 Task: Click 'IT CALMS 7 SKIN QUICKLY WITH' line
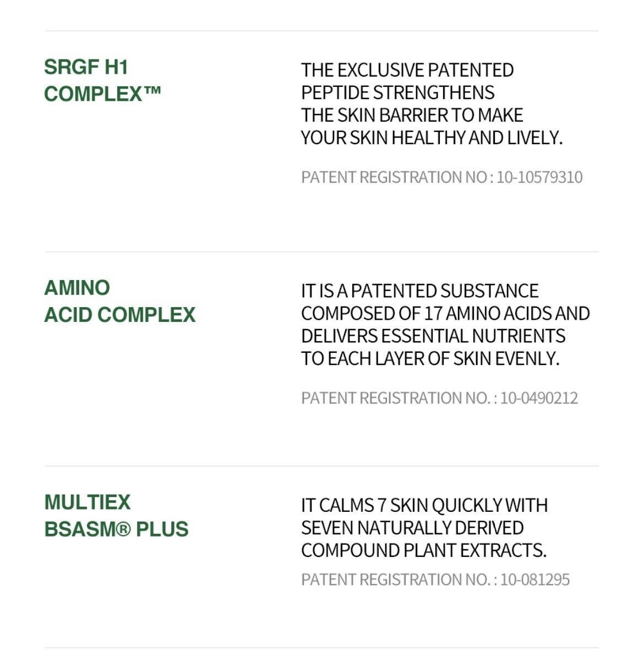(x=424, y=505)
